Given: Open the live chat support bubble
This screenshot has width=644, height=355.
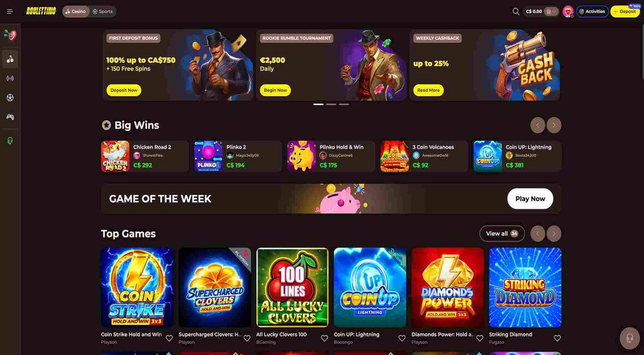Looking at the screenshot, I should point(630,338).
